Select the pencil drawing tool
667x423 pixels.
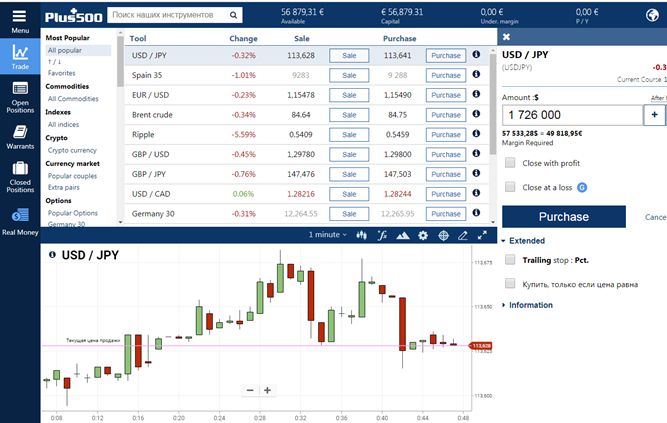click(x=462, y=235)
